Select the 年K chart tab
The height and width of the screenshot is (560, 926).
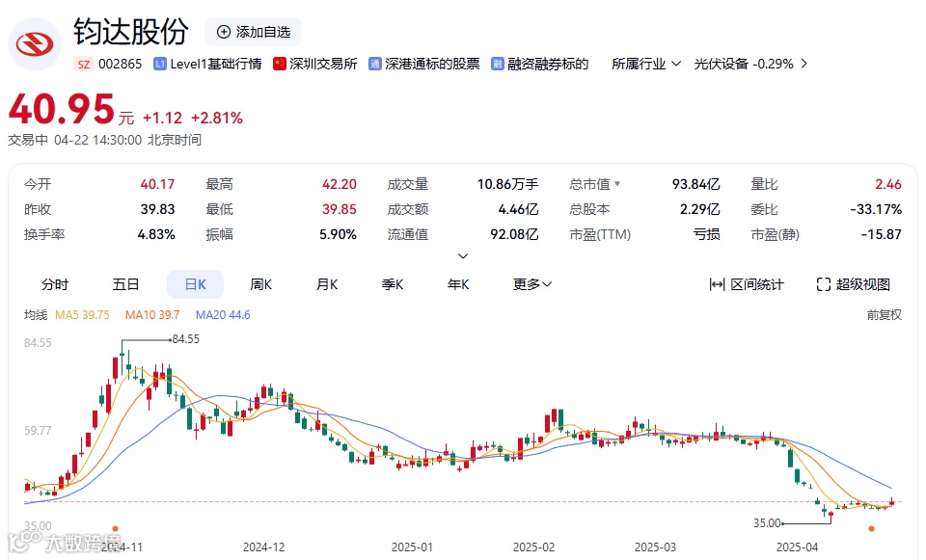pos(457,284)
